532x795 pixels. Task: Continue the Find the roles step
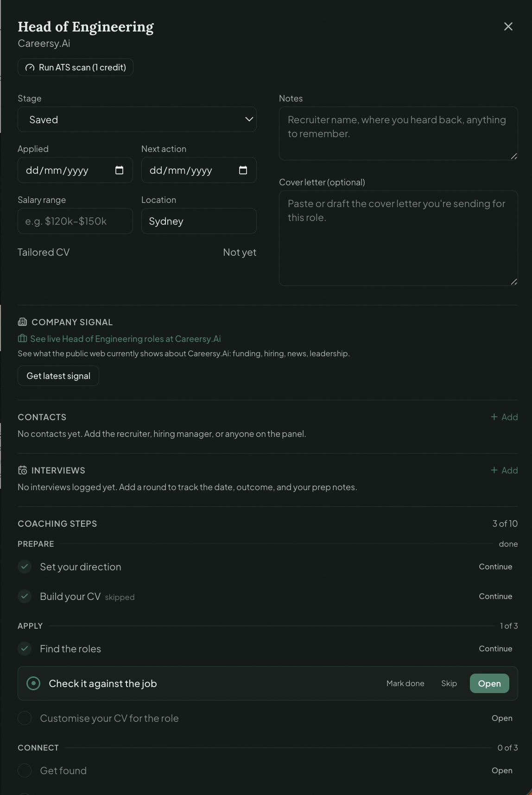[495, 649]
